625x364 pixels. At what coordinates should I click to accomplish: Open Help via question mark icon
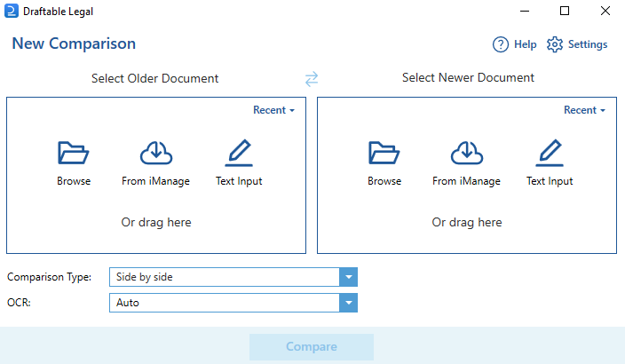(x=500, y=44)
